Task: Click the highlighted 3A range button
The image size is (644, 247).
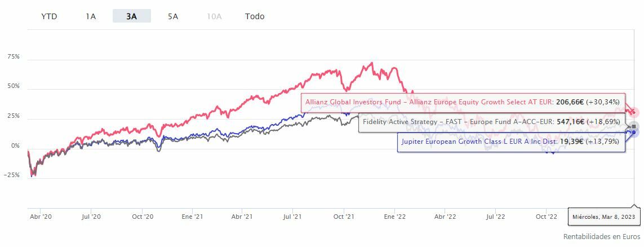Action: click(x=131, y=16)
